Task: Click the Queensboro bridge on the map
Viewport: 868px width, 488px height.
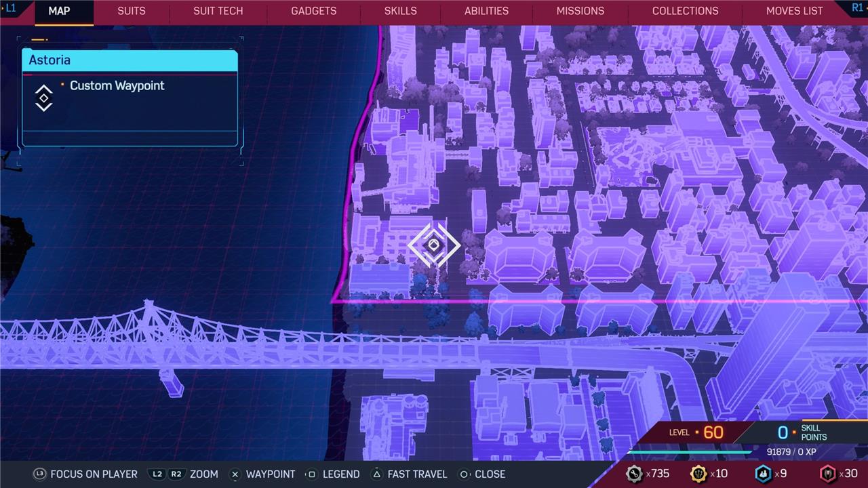Action: pyautogui.click(x=237, y=342)
